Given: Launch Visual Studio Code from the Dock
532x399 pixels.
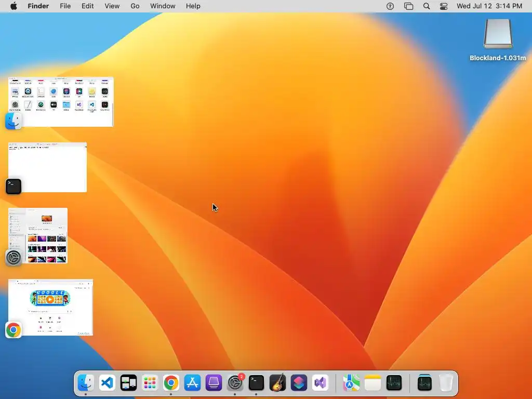Looking at the screenshot, I should [x=107, y=383].
